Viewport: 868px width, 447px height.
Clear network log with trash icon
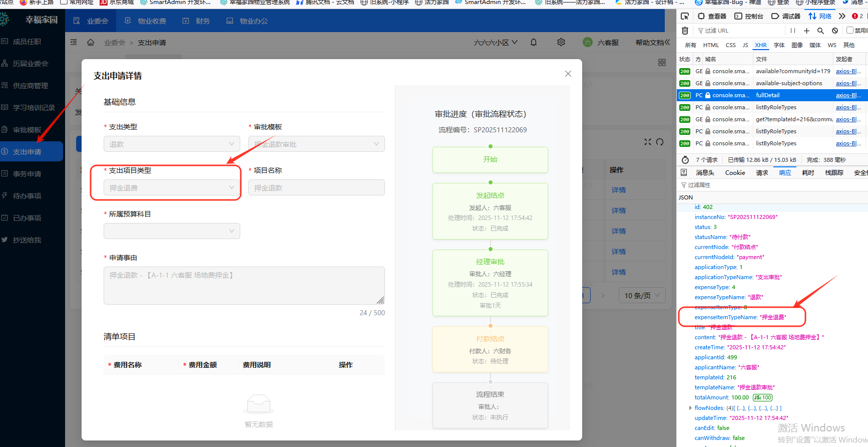(685, 31)
